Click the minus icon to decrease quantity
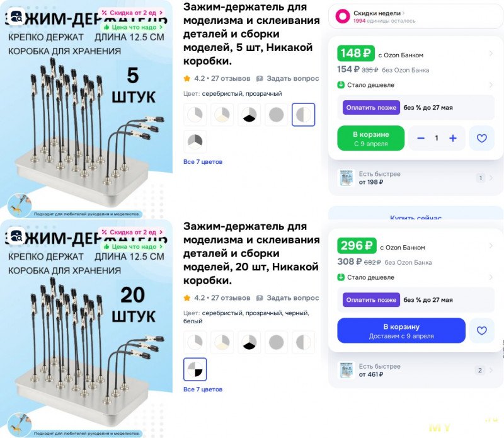Screen dimensions: 504x438 pos(421,138)
